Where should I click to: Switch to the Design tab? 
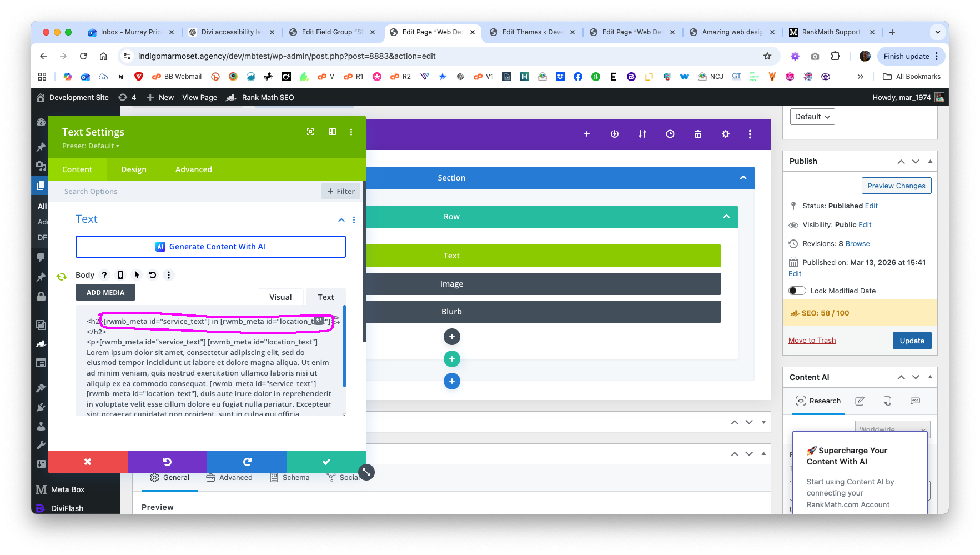point(134,169)
